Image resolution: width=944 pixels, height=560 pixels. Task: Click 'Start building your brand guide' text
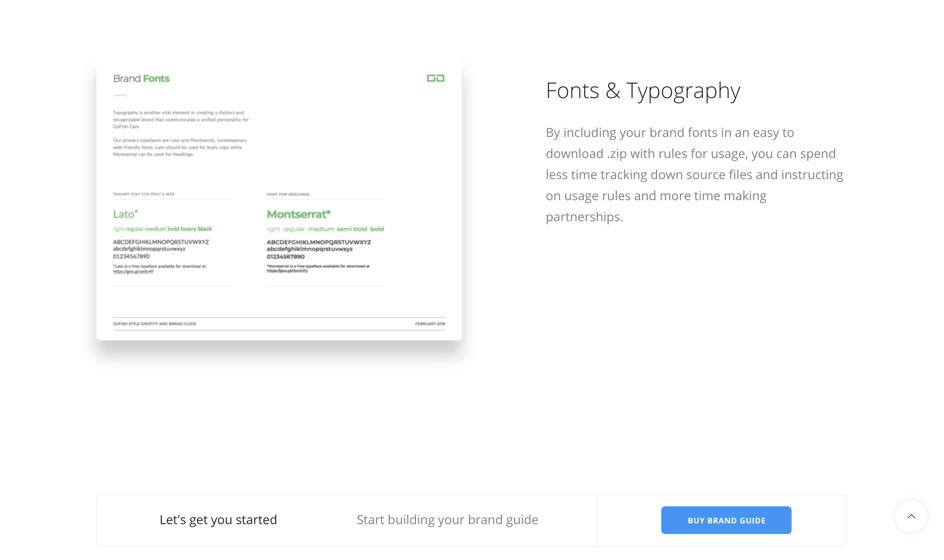(x=447, y=520)
